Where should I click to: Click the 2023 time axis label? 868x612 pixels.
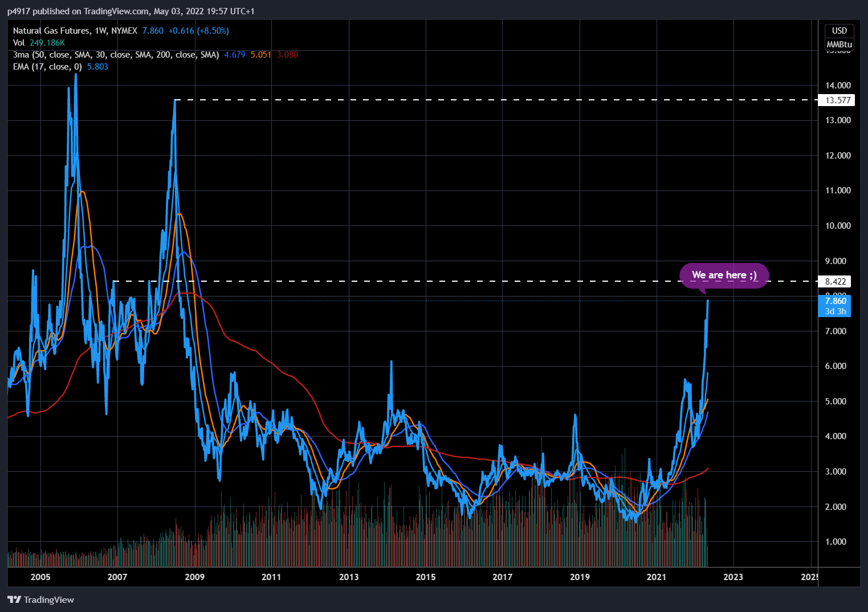(733, 577)
